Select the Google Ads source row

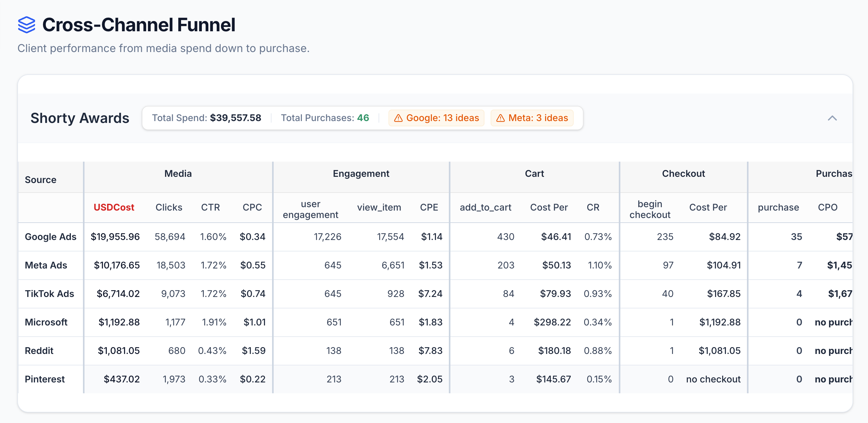tap(50, 237)
